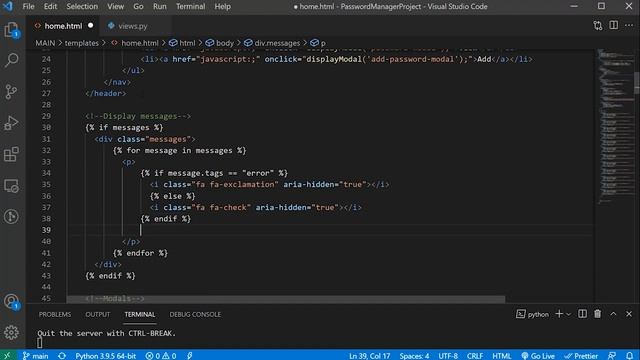640x360 pixels.
Task: Switch to the views.py editor tab
Action: pyautogui.click(x=133, y=26)
